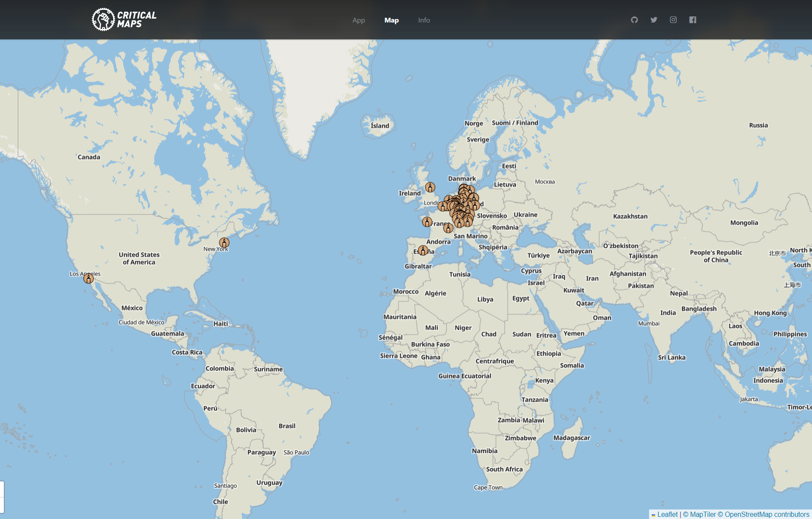812x519 pixels.
Task: Open the GitHub icon link in header
Action: 634,20
